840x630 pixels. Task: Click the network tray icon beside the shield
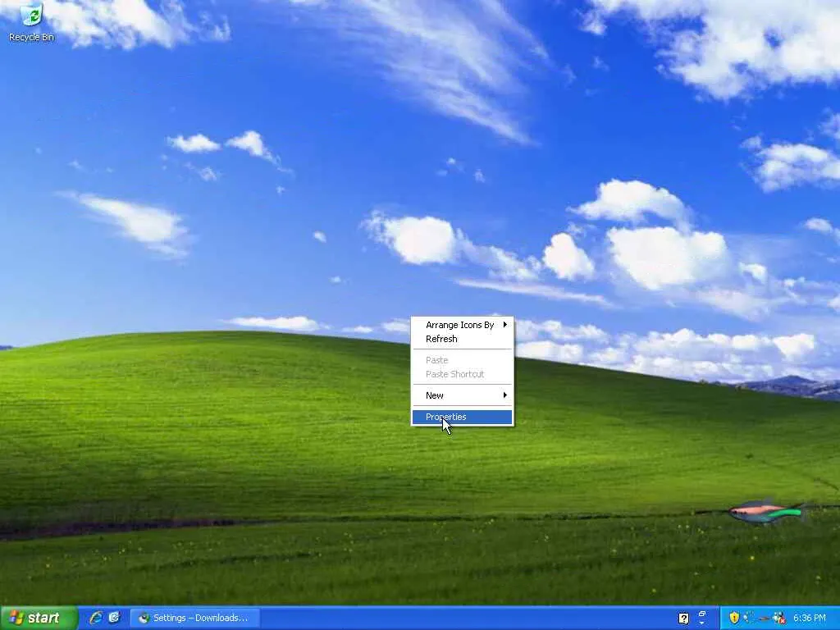(748, 618)
